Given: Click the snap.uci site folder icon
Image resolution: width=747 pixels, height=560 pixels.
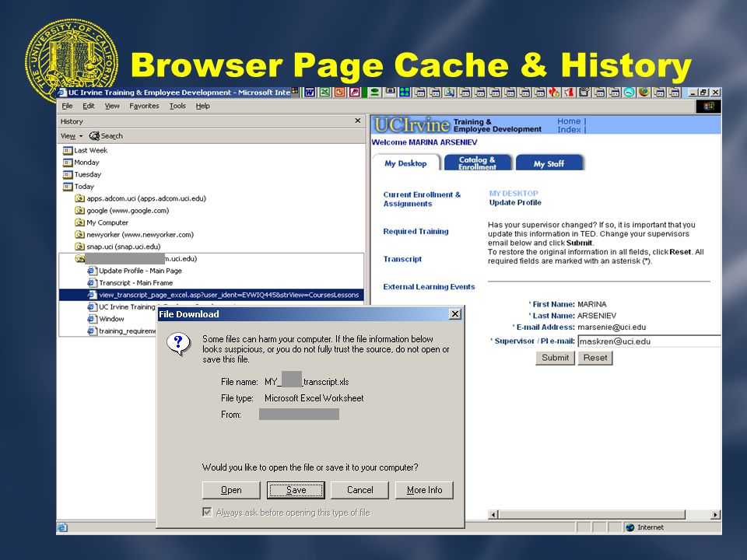Looking at the screenshot, I should 79,247.
